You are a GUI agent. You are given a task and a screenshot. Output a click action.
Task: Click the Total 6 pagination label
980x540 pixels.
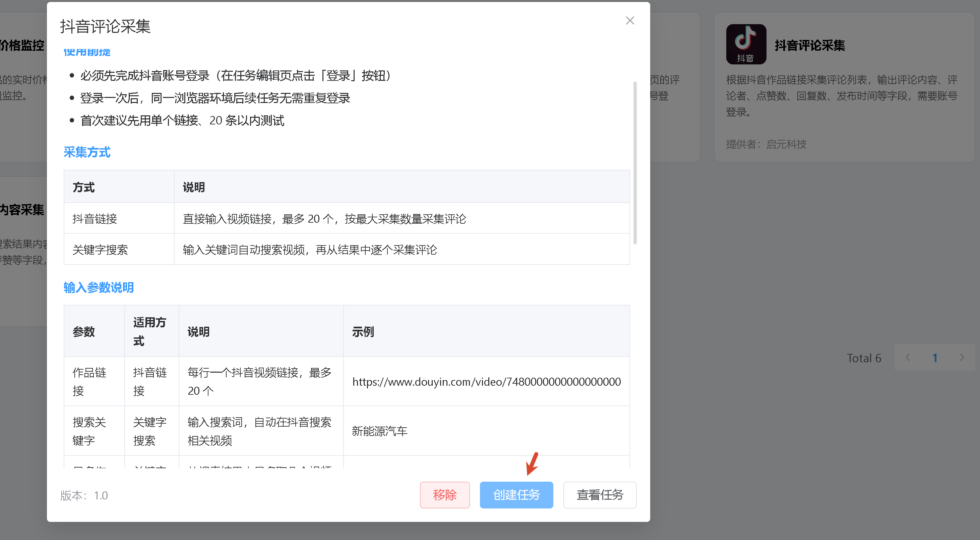point(864,358)
